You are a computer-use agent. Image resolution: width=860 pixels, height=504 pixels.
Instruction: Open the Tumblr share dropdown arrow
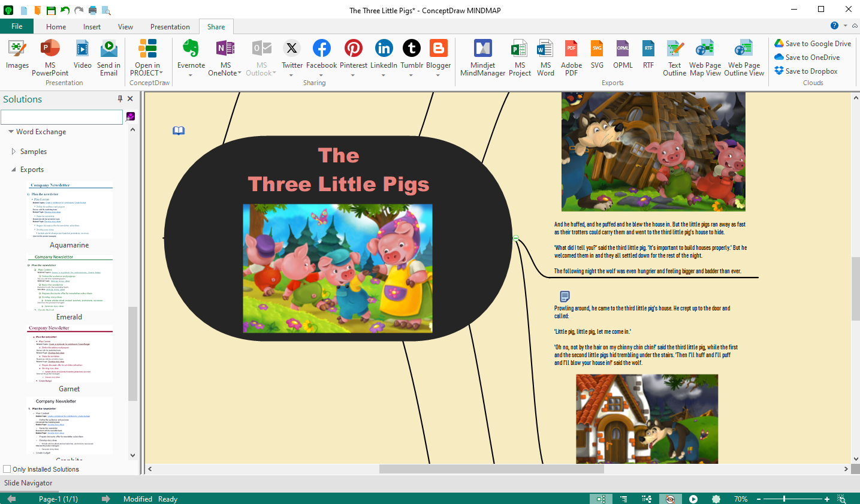click(411, 76)
